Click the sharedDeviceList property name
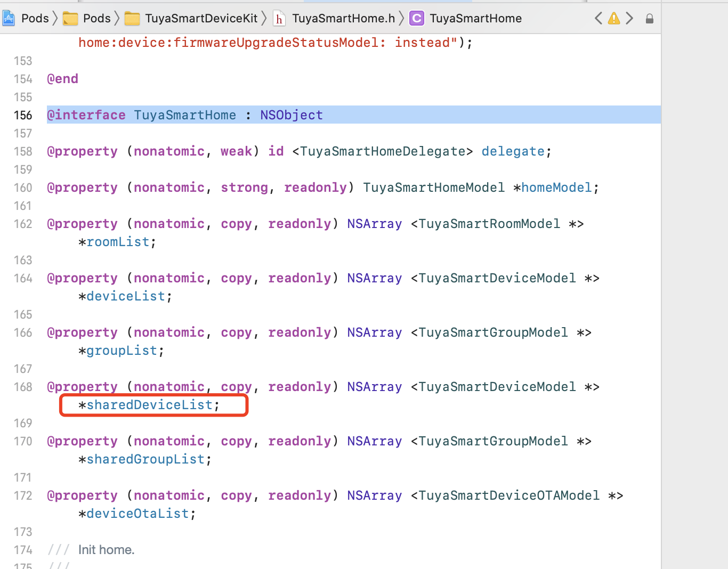The height and width of the screenshot is (569, 728). pyautogui.click(x=150, y=405)
